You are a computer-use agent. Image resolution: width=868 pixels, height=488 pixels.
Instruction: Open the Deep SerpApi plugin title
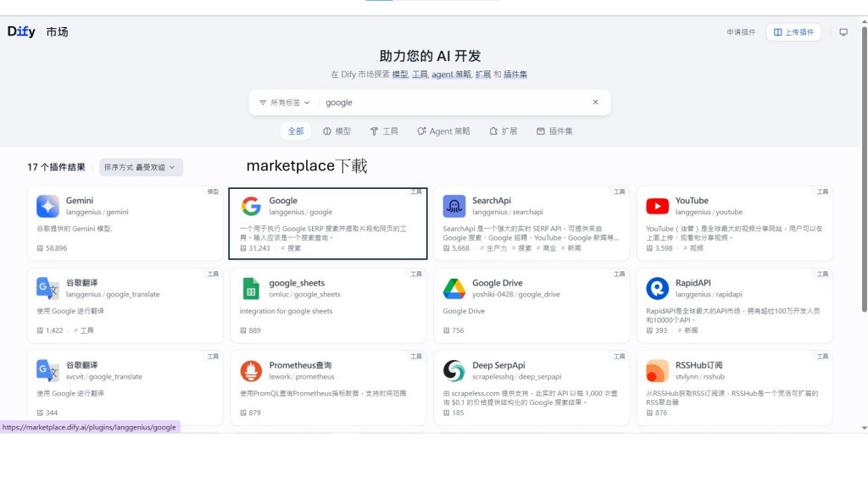coord(498,365)
